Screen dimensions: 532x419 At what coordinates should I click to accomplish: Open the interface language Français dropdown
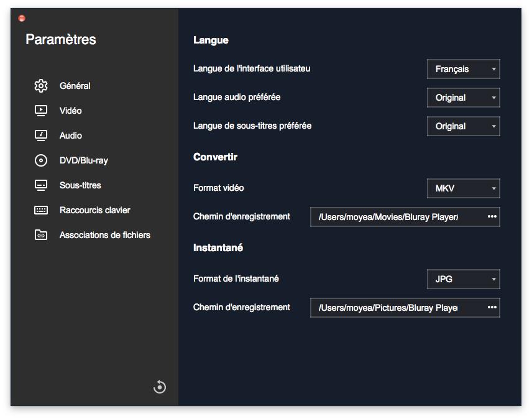(464, 69)
